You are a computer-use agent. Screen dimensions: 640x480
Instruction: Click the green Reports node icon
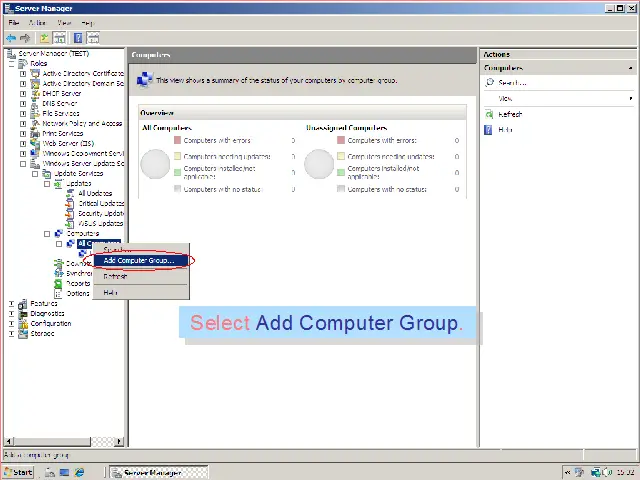click(58, 283)
